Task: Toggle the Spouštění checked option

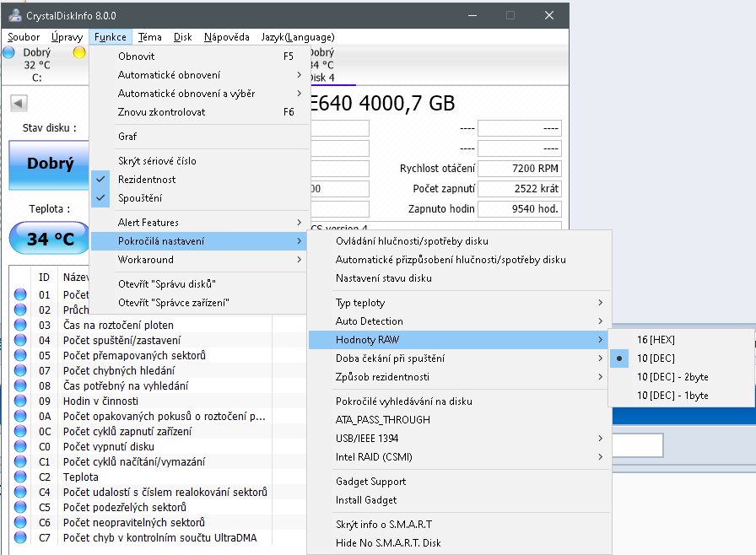Action: pyautogui.click(x=198, y=198)
